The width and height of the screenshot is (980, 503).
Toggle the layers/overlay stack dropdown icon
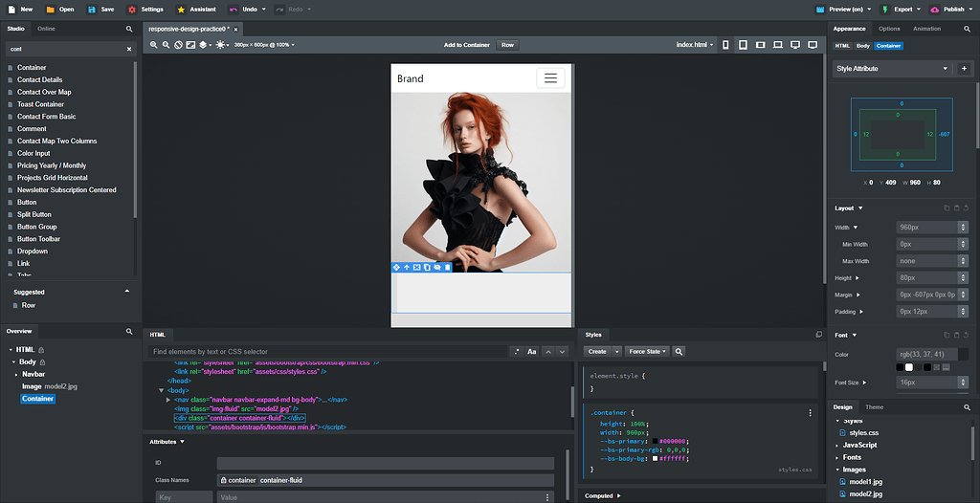206,45
